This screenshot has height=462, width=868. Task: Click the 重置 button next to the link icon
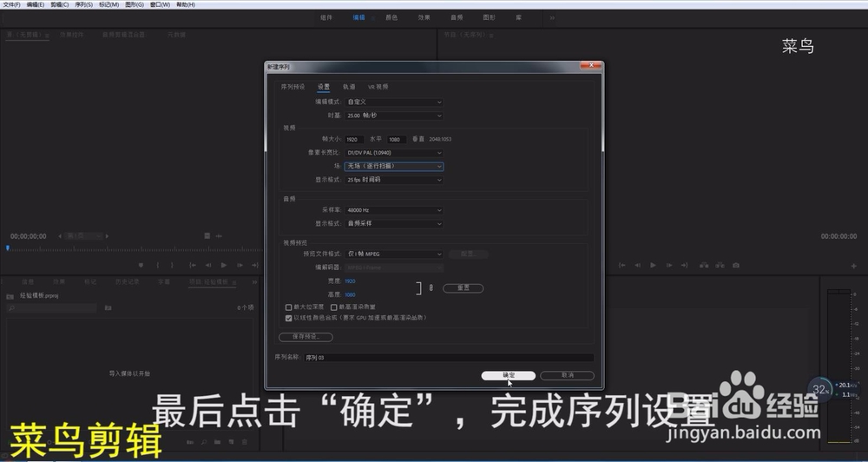[463, 288]
